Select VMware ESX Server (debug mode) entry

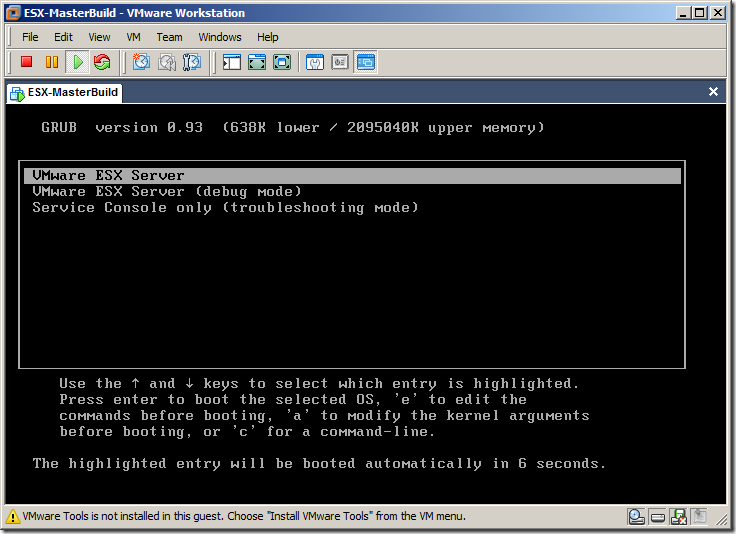tap(167, 191)
